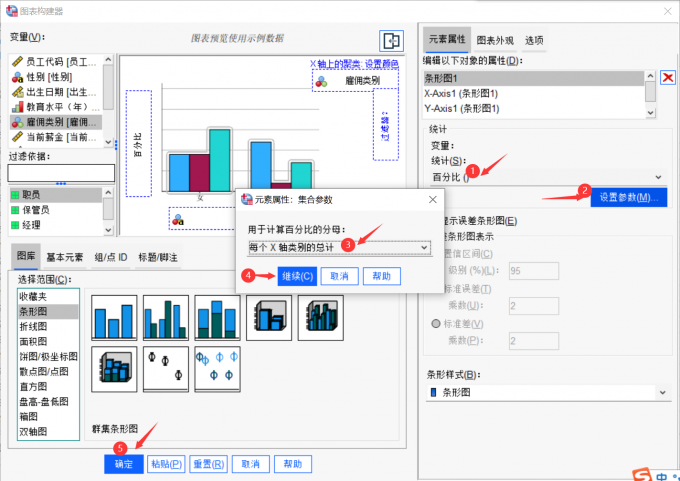The image size is (680, 481).
Task: Choose the stacked 3-D bar chart icon
Action: coord(114,369)
